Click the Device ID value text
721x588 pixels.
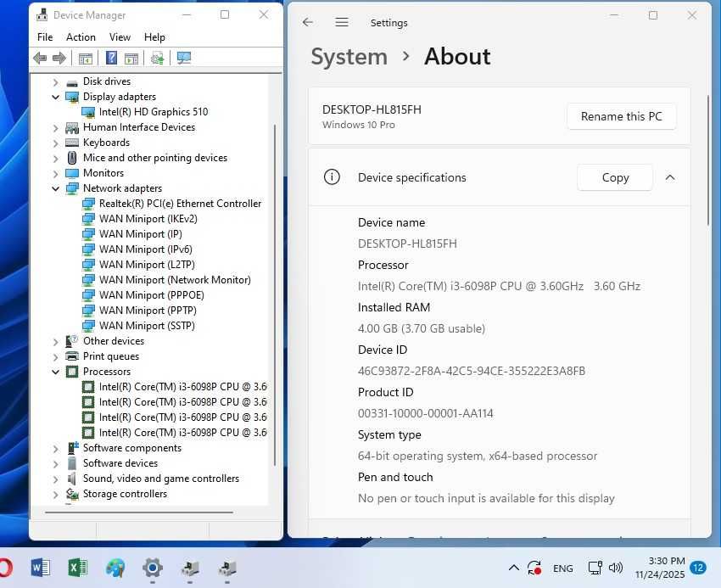click(x=472, y=371)
